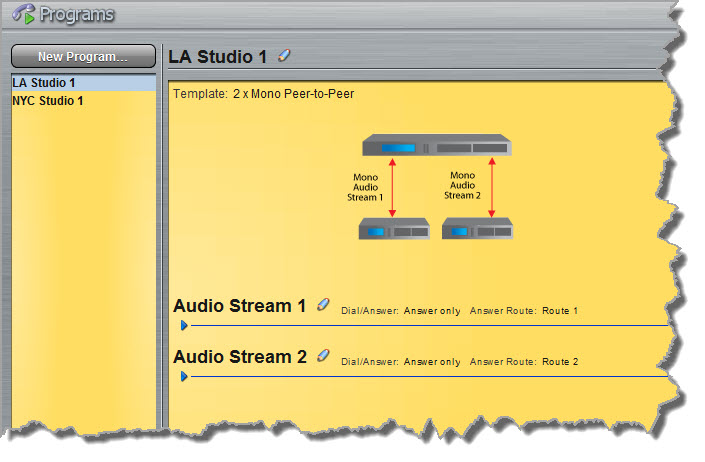Select the bottom-left codec device in diagram
The height and width of the screenshot is (462, 705).
pyautogui.click(x=394, y=229)
